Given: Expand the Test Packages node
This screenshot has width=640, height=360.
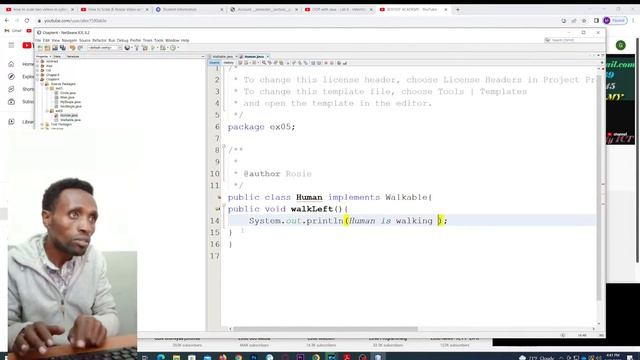Looking at the screenshot, I should click(42, 124).
